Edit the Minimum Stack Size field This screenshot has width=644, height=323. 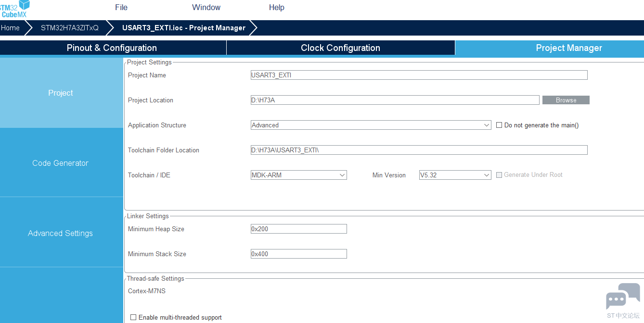pos(298,254)
